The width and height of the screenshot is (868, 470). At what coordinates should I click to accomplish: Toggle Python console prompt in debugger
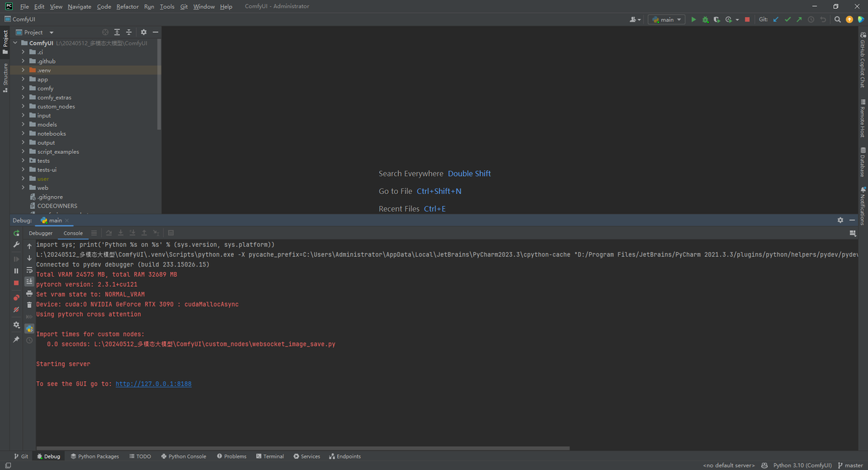(x=29, y=328)
